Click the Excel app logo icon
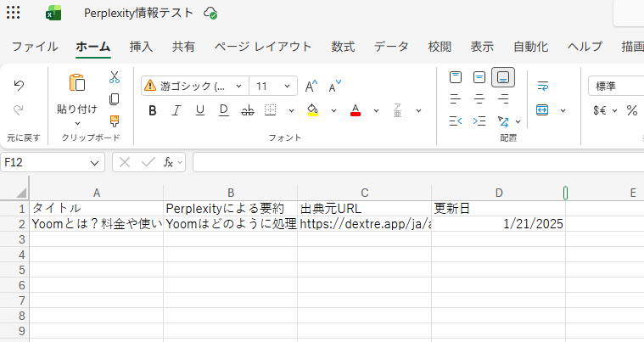The image size is (644, 342). pyautogui.click(x=53, y=13)
